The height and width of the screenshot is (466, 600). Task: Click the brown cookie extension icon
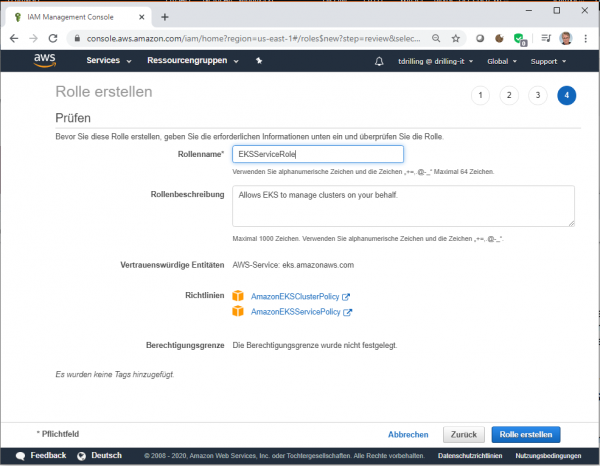click(x=499, y=38)
